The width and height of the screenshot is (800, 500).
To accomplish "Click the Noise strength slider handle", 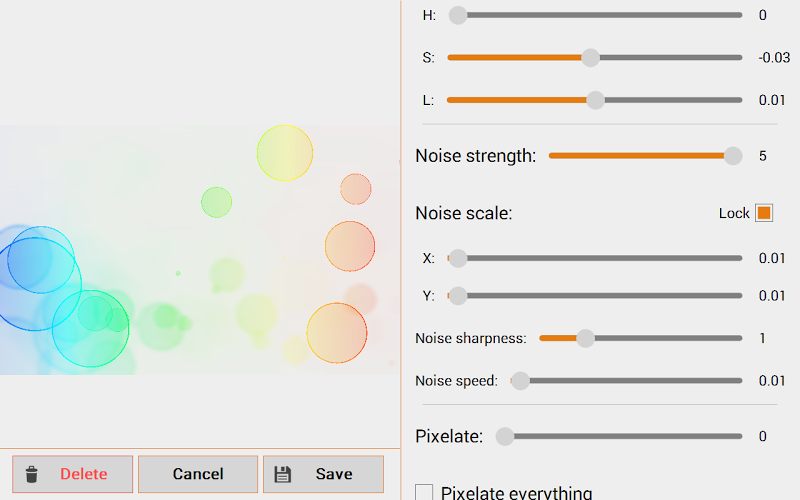I will tap(733, 156).
